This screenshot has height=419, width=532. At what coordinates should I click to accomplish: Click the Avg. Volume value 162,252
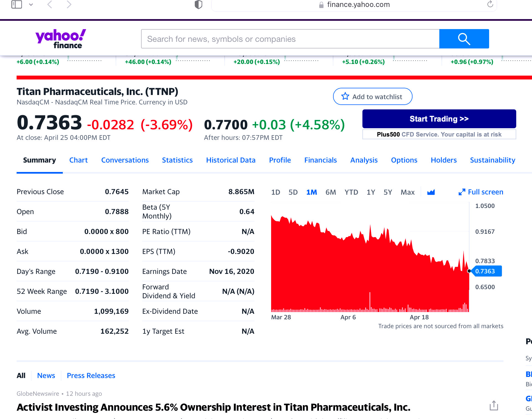(x=115, y=331)
